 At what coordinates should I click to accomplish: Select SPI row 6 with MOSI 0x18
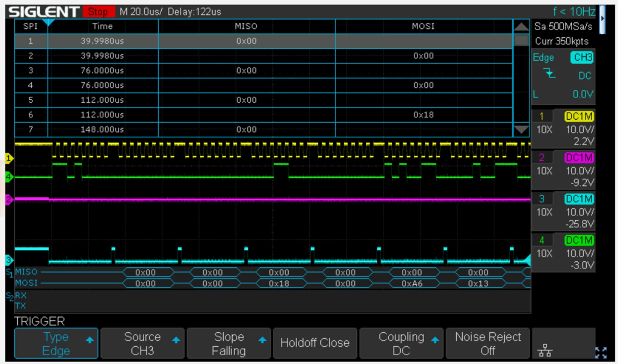coord(263,115)
